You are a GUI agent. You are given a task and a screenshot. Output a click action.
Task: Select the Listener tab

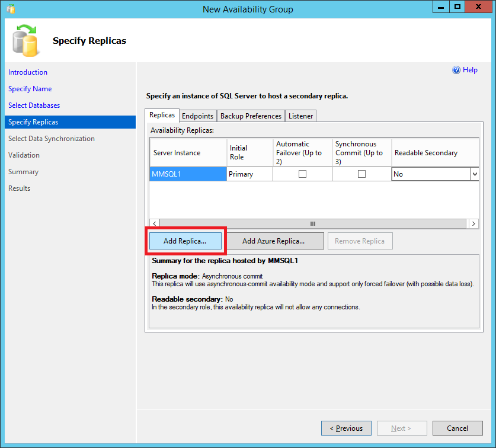(300, 116)
